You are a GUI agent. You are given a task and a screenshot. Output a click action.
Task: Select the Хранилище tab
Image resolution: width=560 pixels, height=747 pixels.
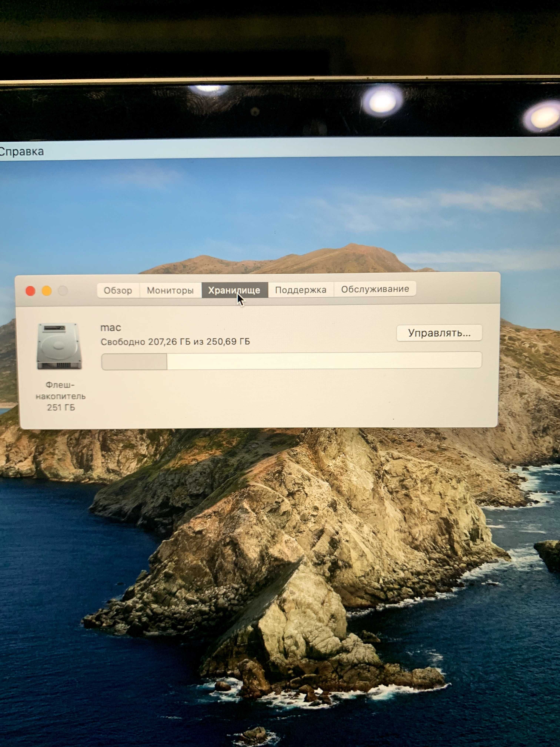pyautogui.click(x=235, y=290)
